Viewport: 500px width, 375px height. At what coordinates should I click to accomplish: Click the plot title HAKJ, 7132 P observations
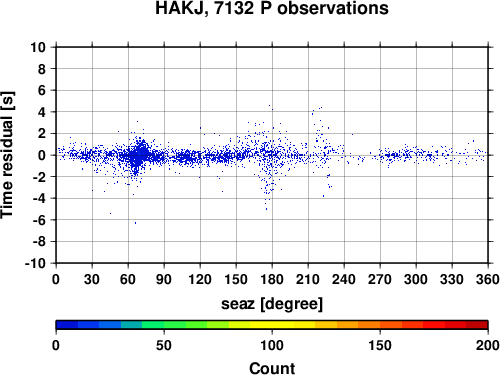pyautogui.click(x=272, y=8)
